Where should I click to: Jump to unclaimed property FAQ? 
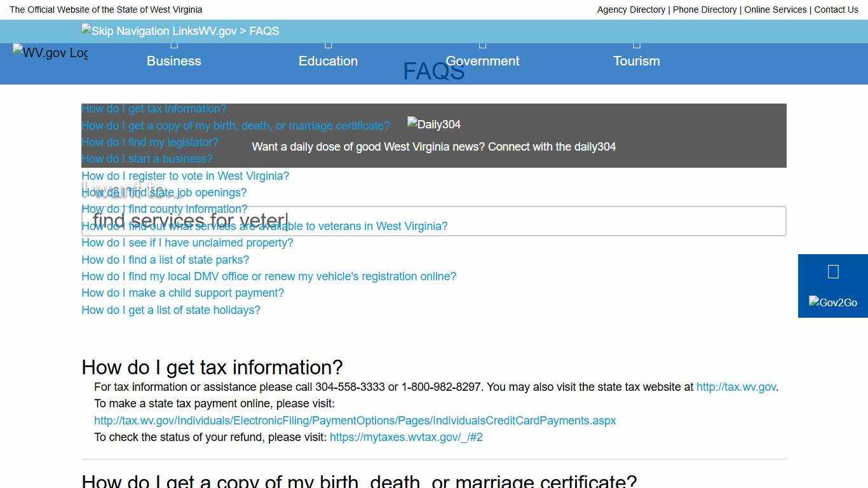click(187, 243)
